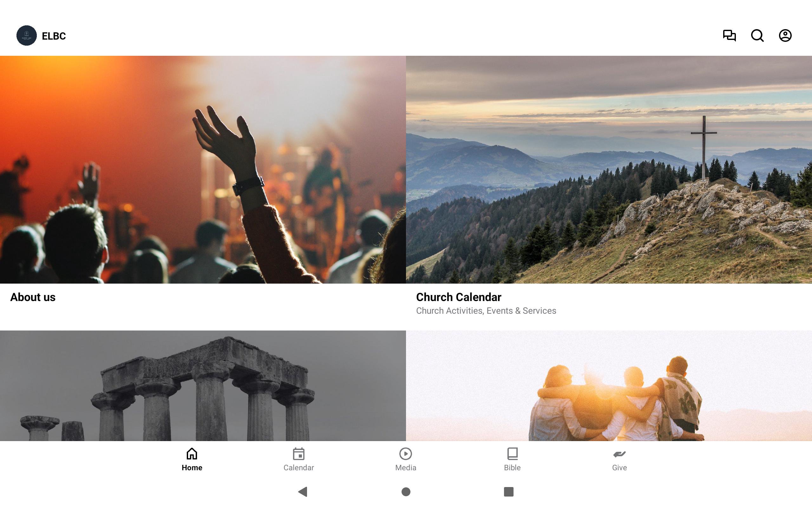Switch to the Media tab label

(406, 467)
